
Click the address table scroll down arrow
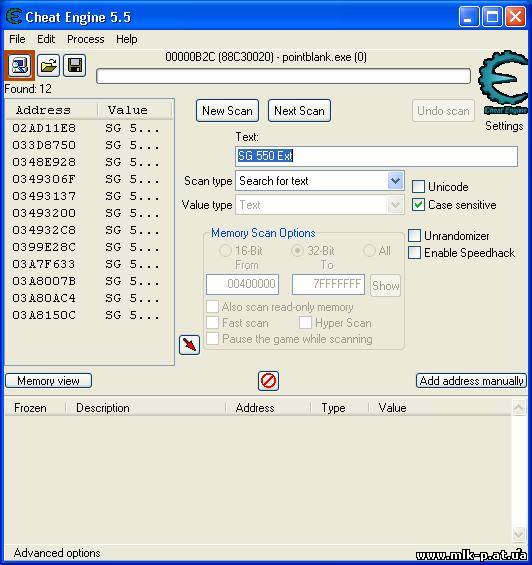pyautogui.click(x=519, y=534)
